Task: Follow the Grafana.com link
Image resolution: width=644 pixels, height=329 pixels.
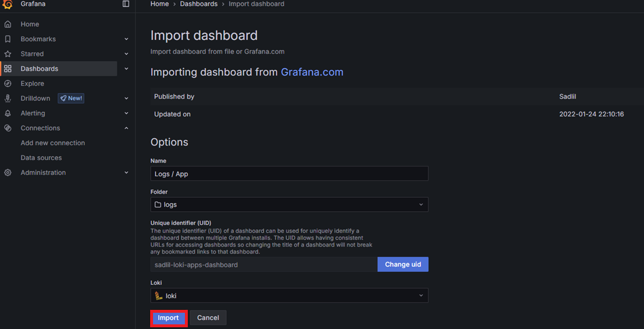Action: pos(312,72)
